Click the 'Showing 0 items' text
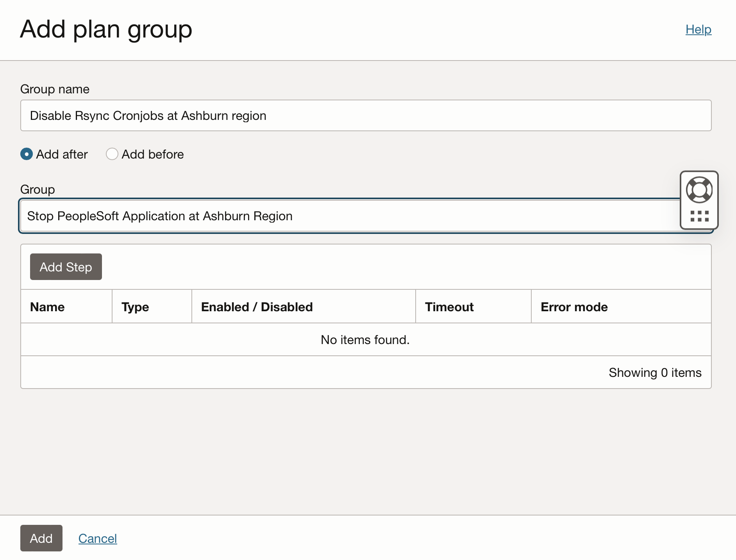The image size is (736, 560). click(x=655, y=373)
